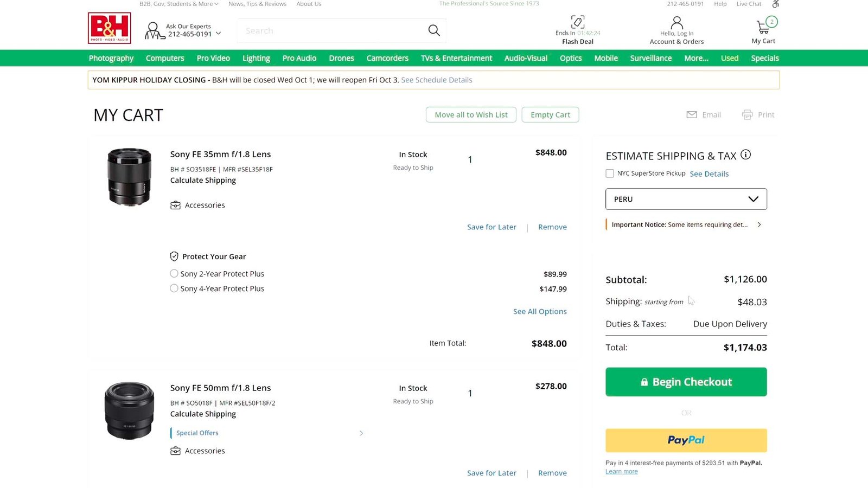
Task: Open Account & Orders user icon
Action: click(676, 23)
